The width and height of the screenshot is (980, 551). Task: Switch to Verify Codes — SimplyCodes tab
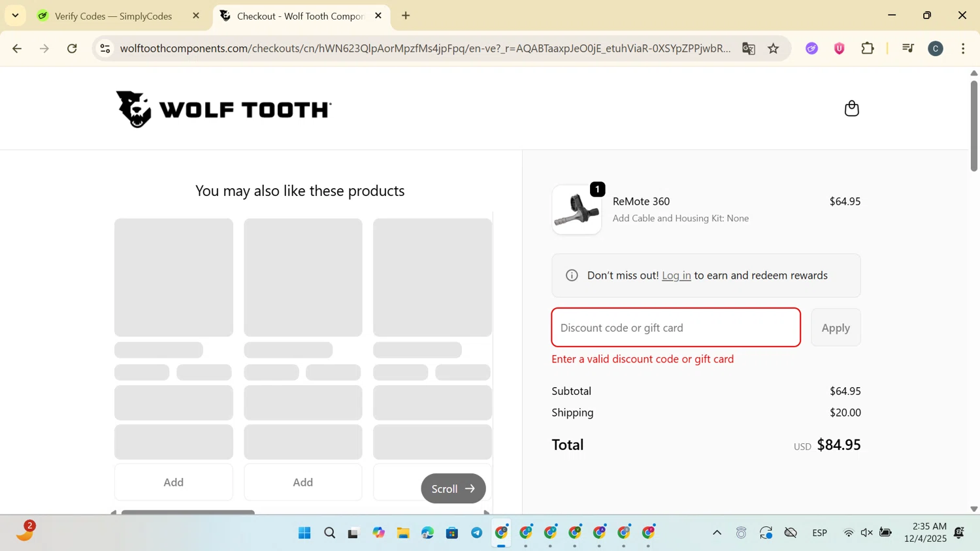113,16
